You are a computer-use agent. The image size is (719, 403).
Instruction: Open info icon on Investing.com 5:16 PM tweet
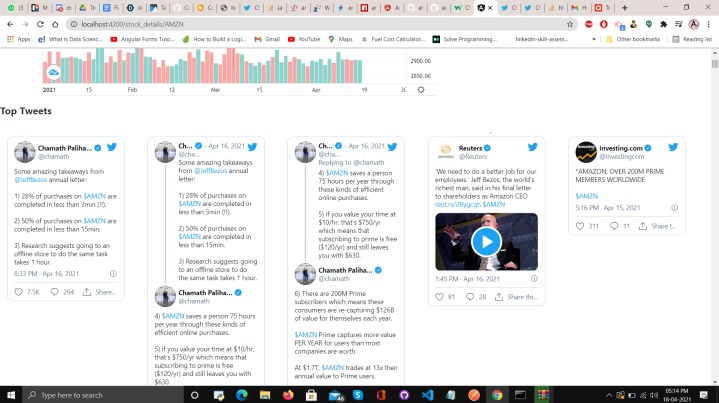tap(675, 208)
